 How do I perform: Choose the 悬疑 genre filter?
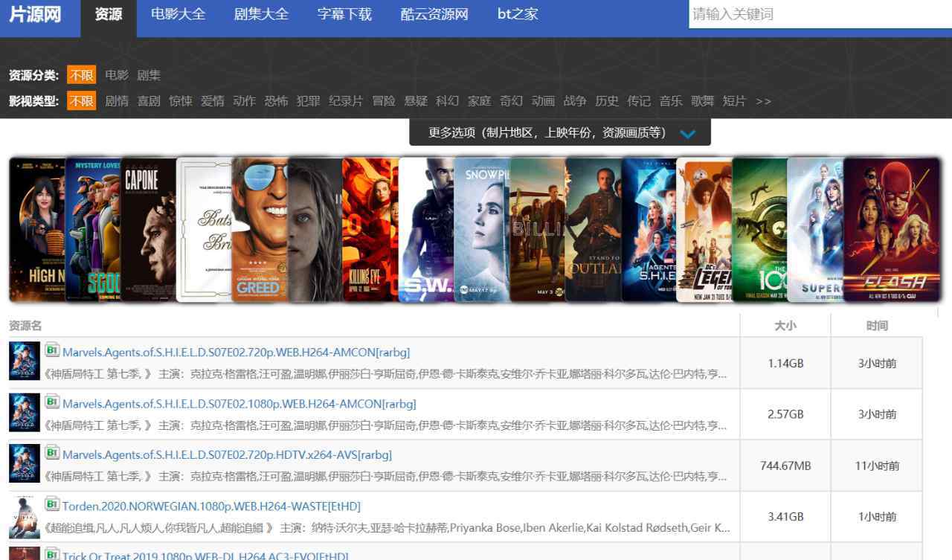[416, 100]
